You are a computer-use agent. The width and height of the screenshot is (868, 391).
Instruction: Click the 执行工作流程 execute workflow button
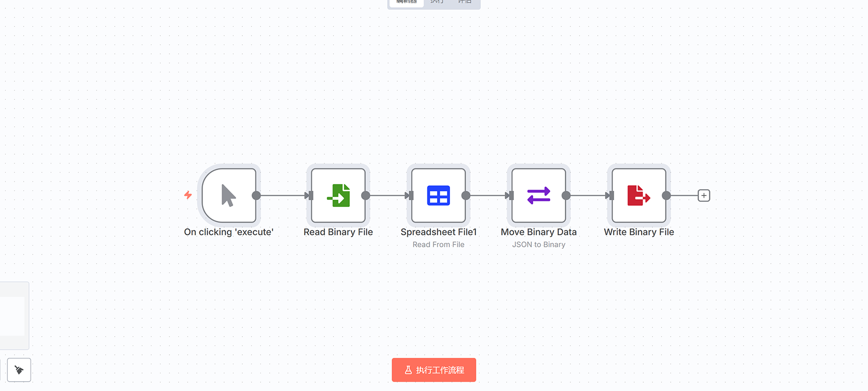point(434,370)
